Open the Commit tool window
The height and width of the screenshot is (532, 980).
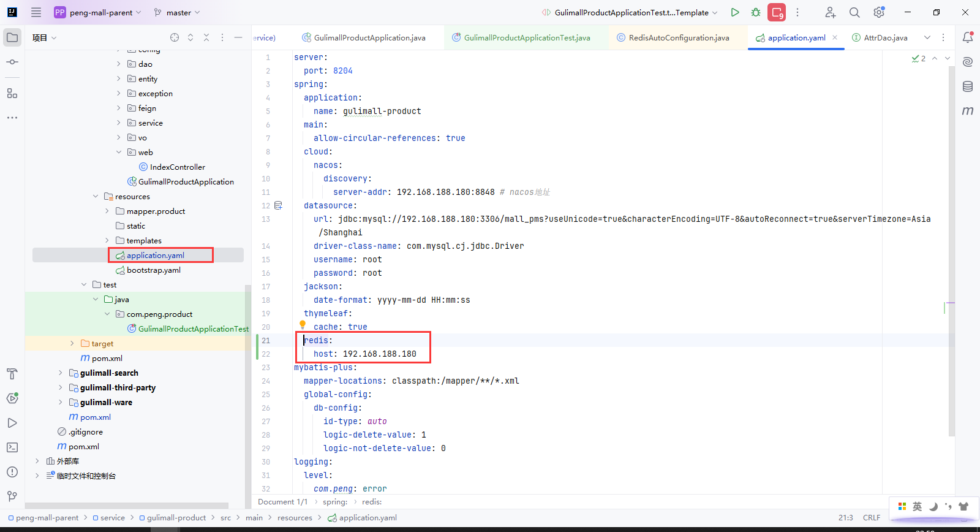click(x=12, y=62)
